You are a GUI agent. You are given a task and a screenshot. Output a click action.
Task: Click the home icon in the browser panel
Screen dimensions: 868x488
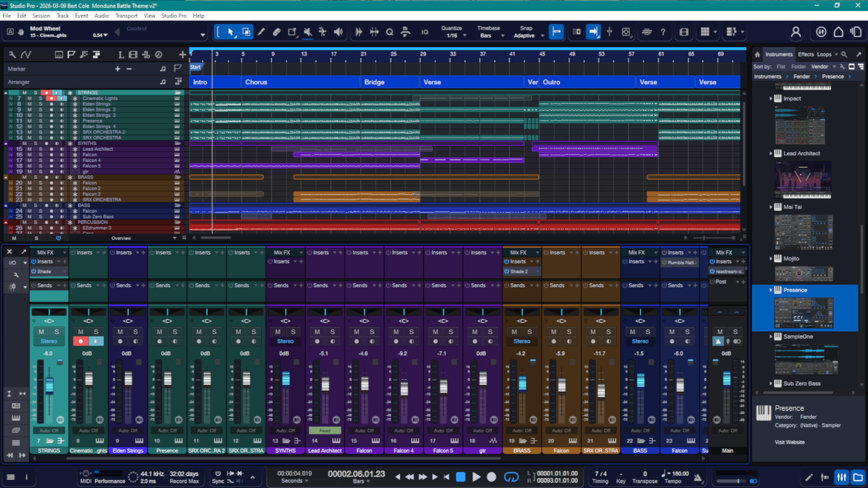(x=757, y=54)
